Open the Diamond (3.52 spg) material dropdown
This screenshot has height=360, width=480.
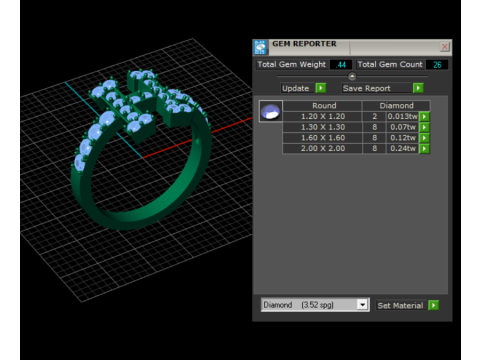pyautogui.click(x=315, y=305)
